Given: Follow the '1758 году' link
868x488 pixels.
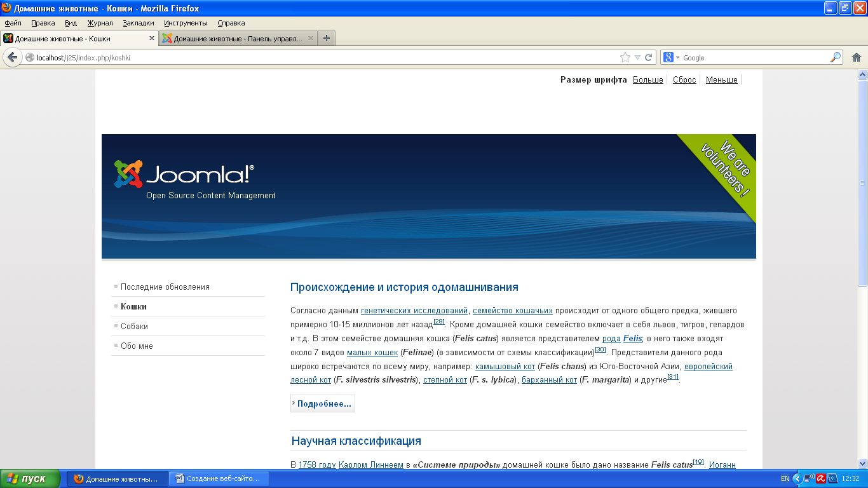Looking at the screenshot, I should (x=317, y=465).
